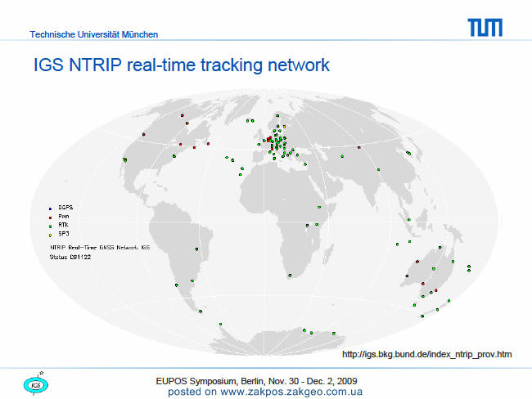This screenshot has width=532, height=399.
Task: Click the TUM logo in the header
Action: pos(485,28)
